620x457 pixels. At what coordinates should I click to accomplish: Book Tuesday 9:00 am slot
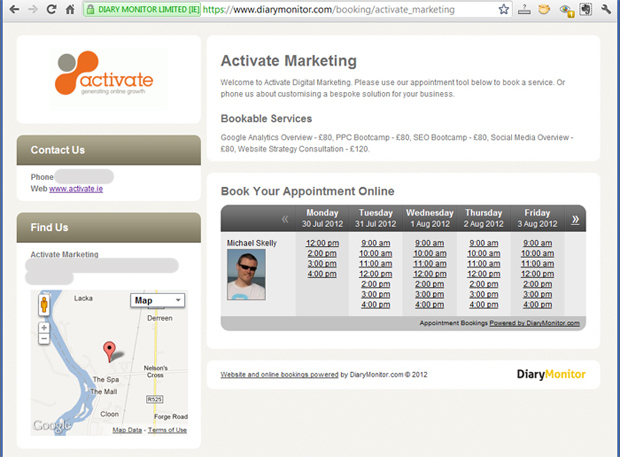pyautogui.click(x=376, y=243)
